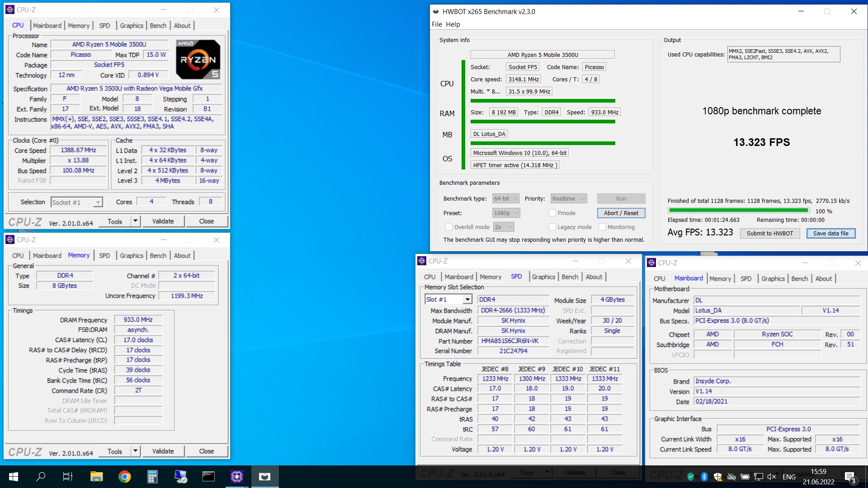Open the Help menu in HWBOT
Viewport: 868px width, 488px height.
pyautogui.click(x=453, y=24)
